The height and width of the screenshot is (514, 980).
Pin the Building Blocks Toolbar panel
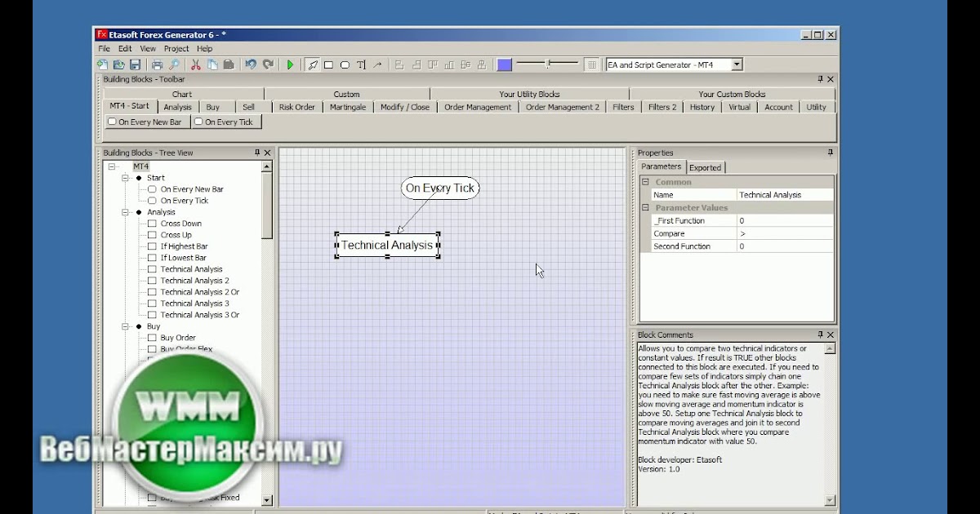tap(820, 79)
